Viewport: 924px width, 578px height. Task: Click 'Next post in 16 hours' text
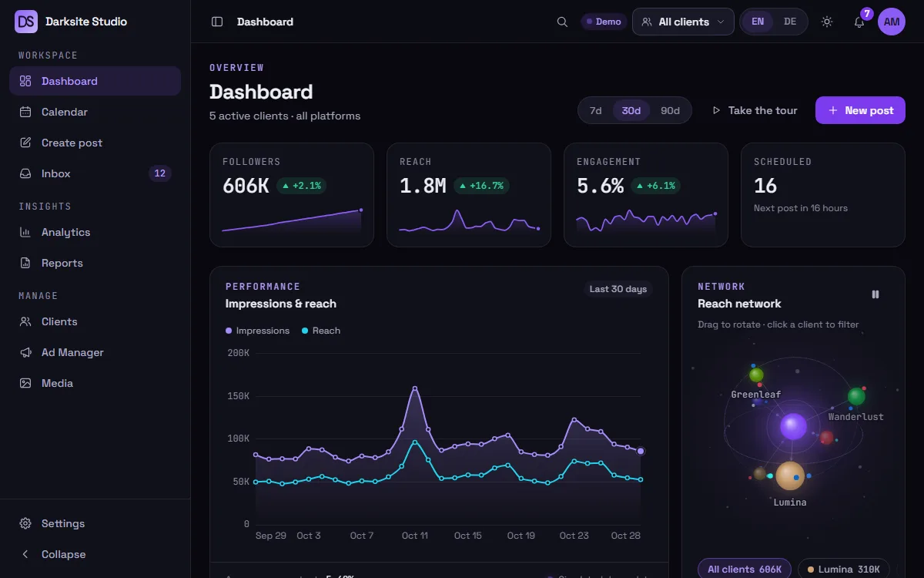click(801, 208)
